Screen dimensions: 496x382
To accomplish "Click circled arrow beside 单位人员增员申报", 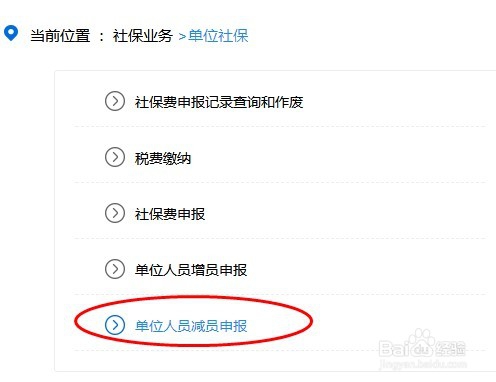I will [x=115, y=269].
